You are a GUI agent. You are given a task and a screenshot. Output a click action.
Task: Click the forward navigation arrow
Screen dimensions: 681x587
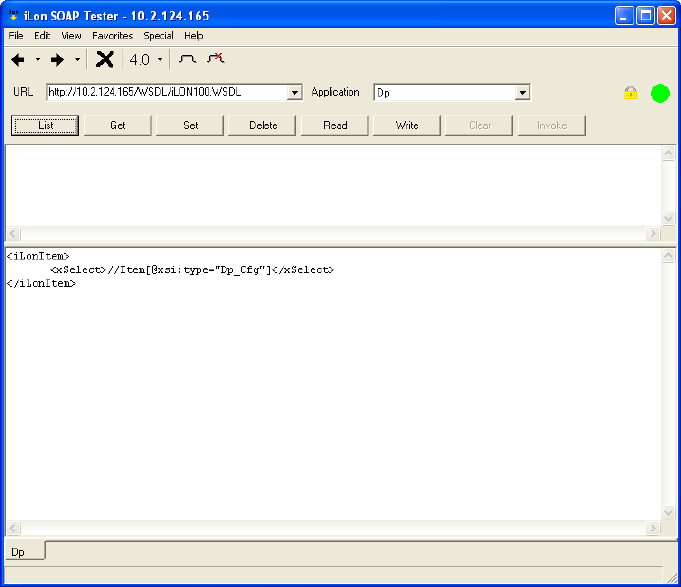57,59
